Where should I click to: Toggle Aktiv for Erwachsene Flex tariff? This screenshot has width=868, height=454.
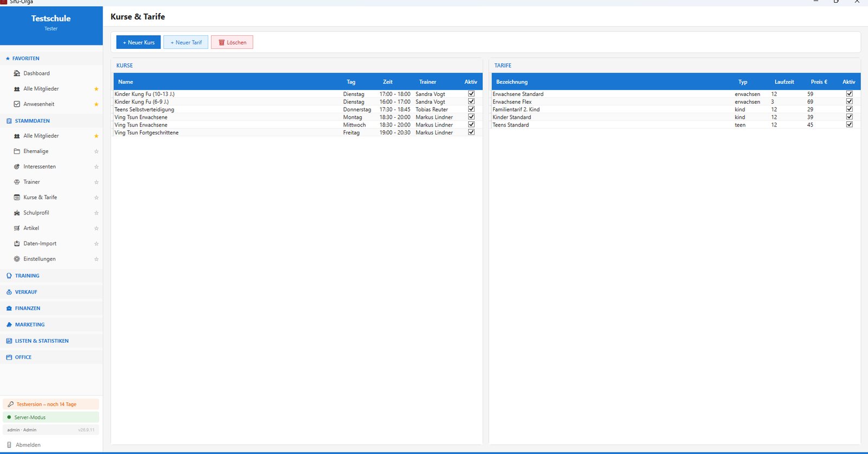point(850,101)
